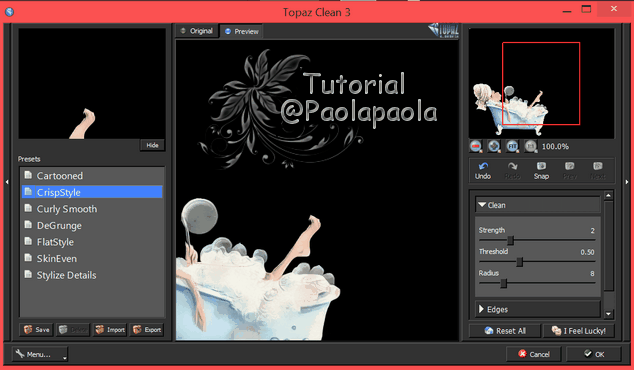Collapse the right settings panel arrow
Image resolution: width=634 pixels, height=370 pixels.
(x=627, y=182)
